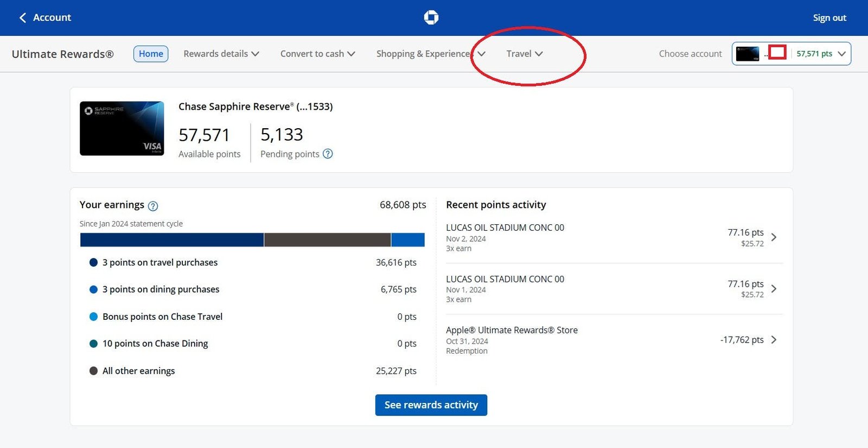Click dot beside 3 points on dining purchases
The width and height of the screenshot is (868, 448).
coord(93,289)
